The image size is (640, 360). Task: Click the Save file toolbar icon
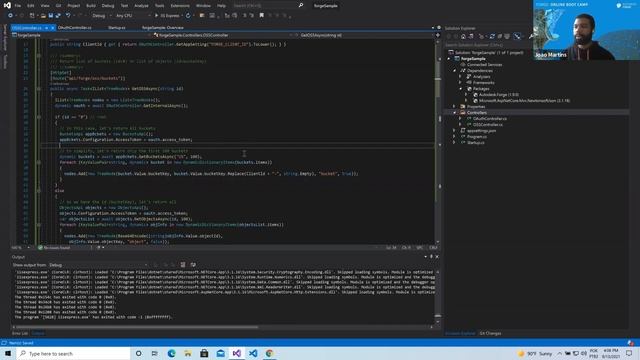click(x=51, y=16)
